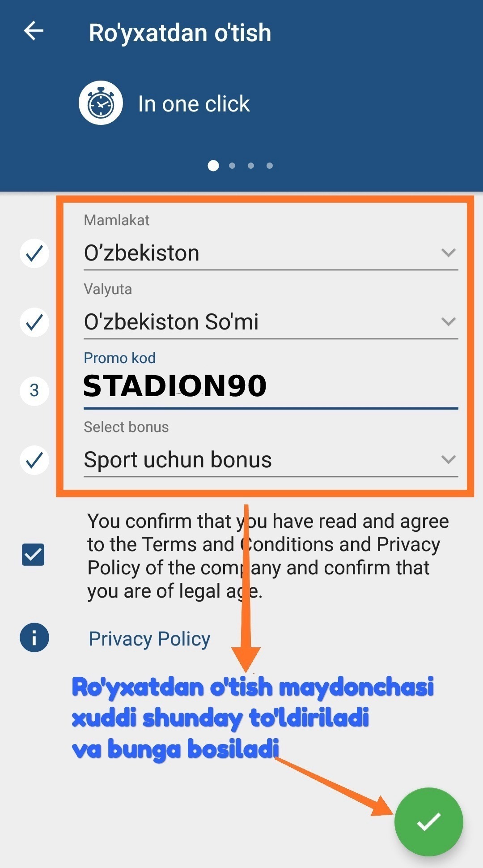
Task: Switch to the second registration page dot
Action: click(x=232, y=166)
